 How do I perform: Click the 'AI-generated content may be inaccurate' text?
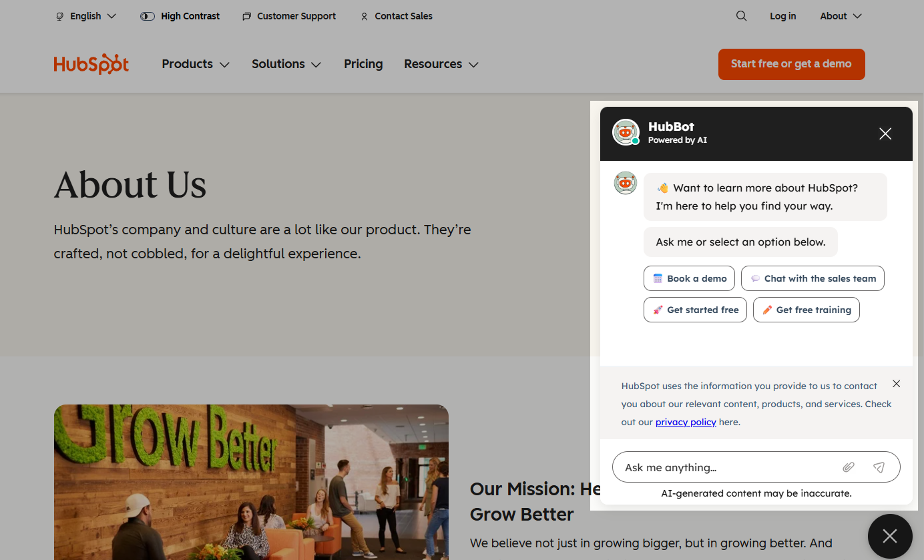(x=756, y=493)
